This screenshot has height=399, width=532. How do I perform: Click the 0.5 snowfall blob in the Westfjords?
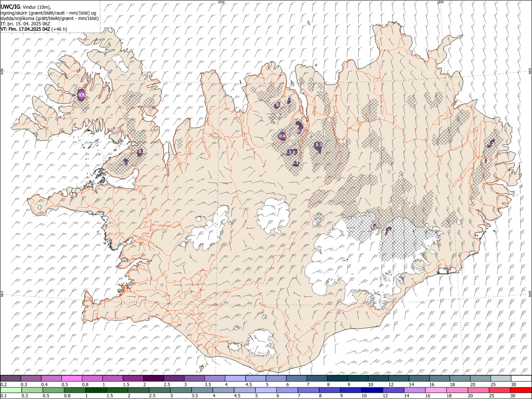click(81, 95)
